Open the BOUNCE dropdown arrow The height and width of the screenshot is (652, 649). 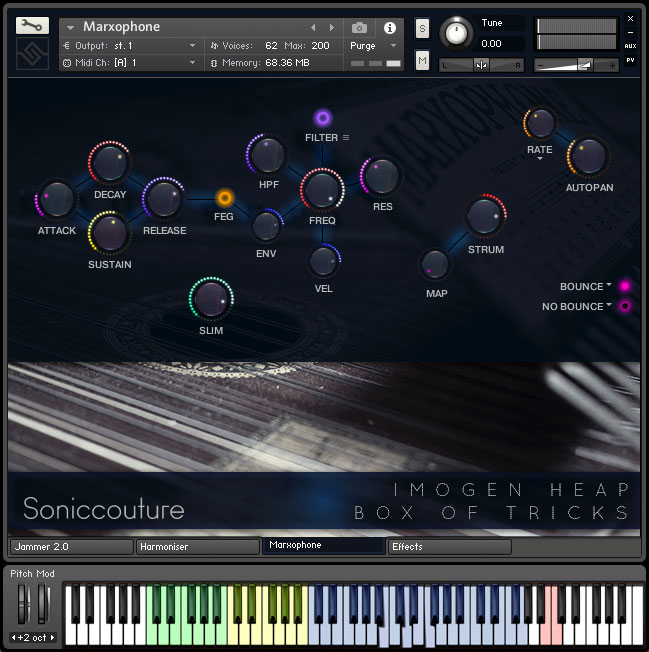(609, 284)
